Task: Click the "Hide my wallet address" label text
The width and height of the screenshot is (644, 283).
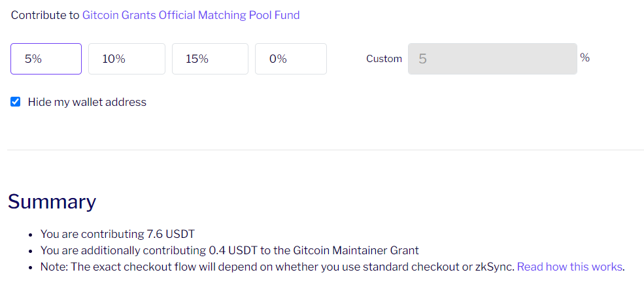Action: [x=87, y=102]
